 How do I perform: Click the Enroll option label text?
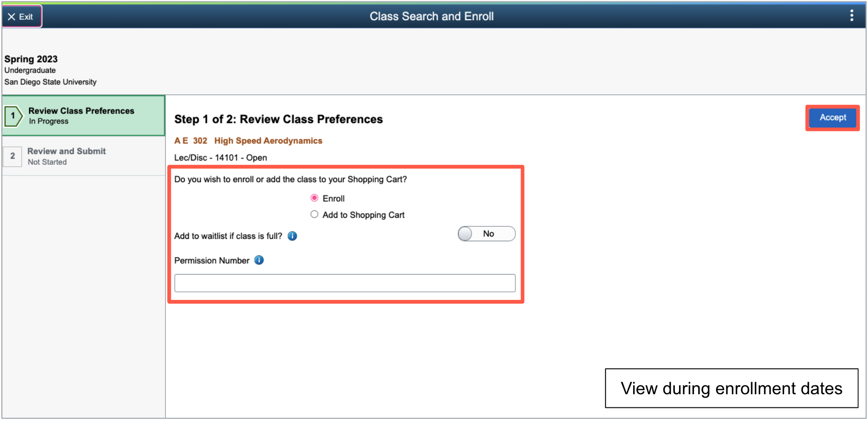point(333,199)
